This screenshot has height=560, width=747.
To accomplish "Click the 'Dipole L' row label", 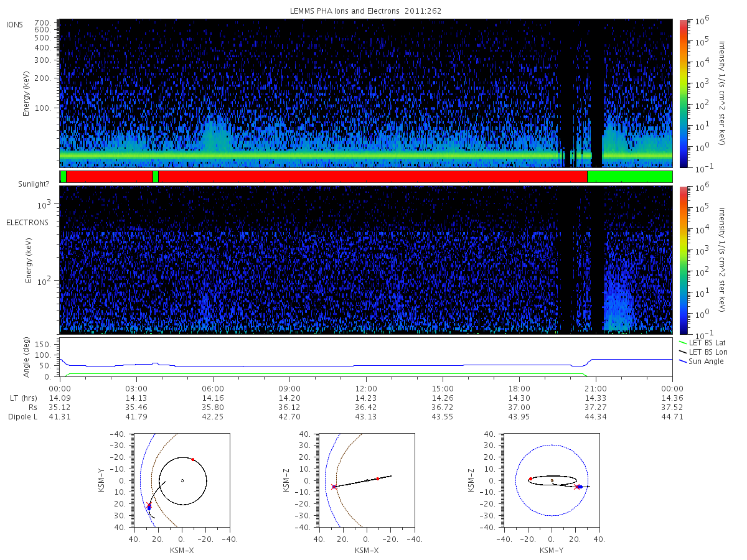I will [x=22, y=417].
